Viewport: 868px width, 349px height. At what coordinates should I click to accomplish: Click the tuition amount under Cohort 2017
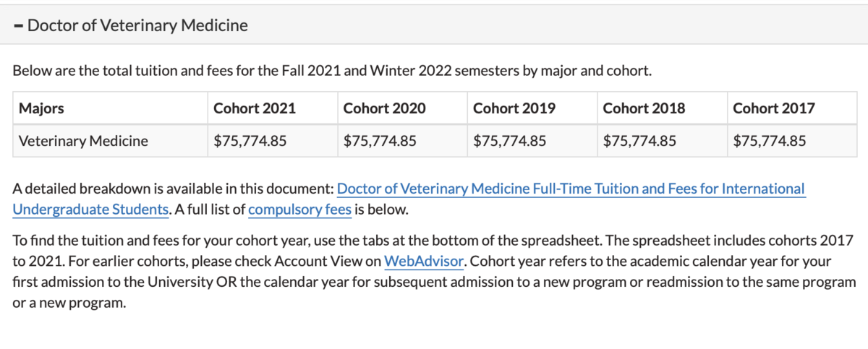[769, 141]
